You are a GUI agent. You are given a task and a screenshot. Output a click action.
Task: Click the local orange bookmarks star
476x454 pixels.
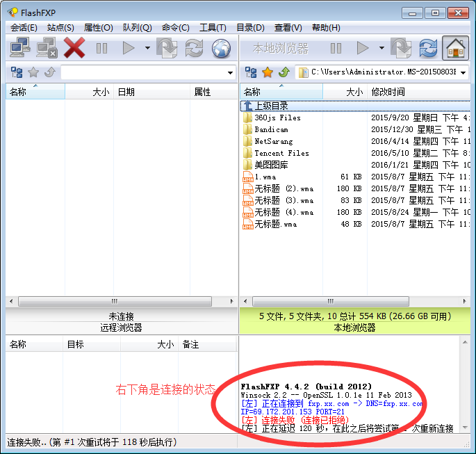pyautogui.click(x=268, y=72)
